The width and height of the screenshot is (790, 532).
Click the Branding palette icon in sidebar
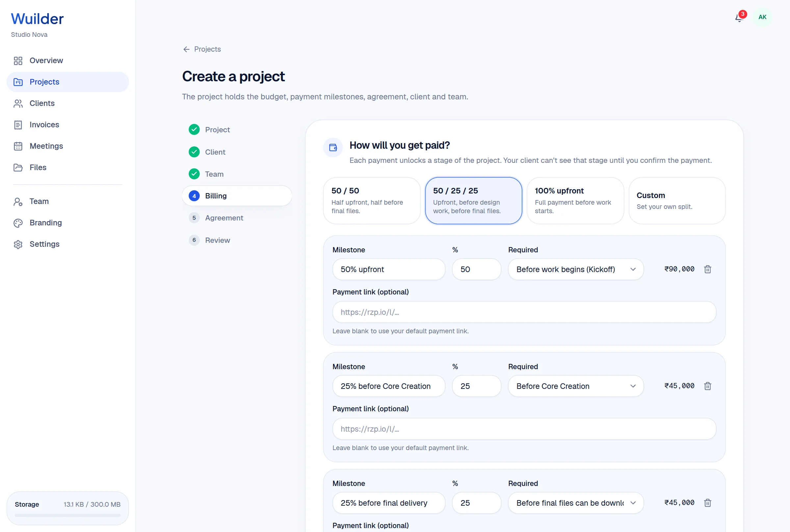pos(18,223)
